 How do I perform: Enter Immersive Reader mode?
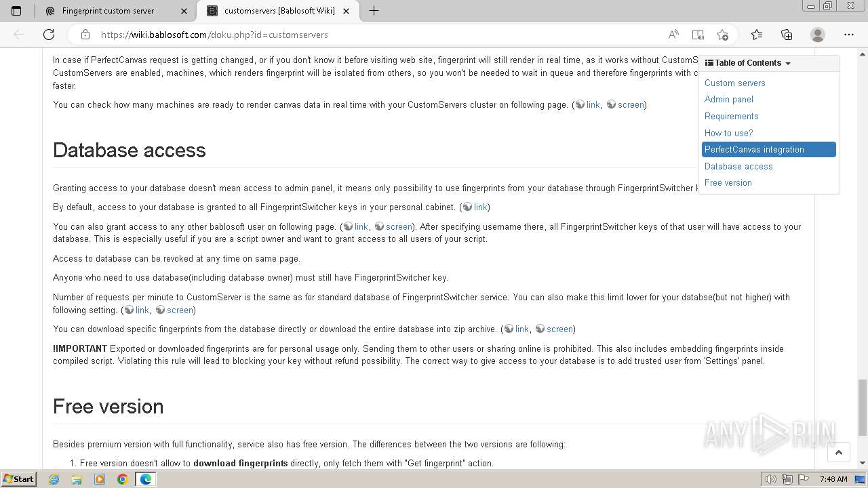click(x=698, y=35)
